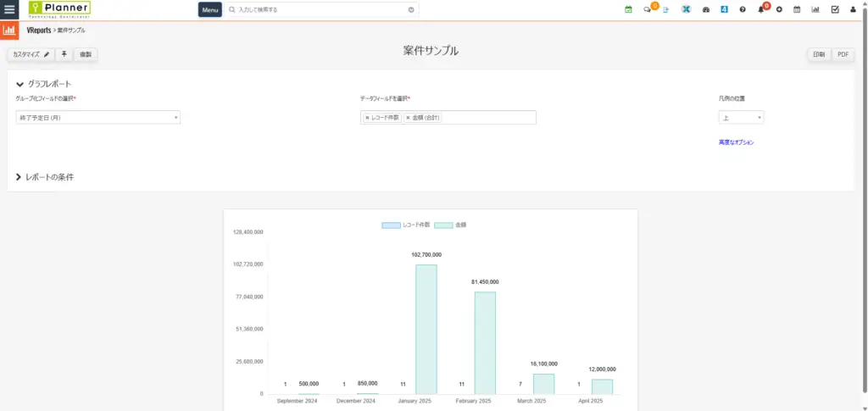Click the quick create plus icon

tap(779, 9)
